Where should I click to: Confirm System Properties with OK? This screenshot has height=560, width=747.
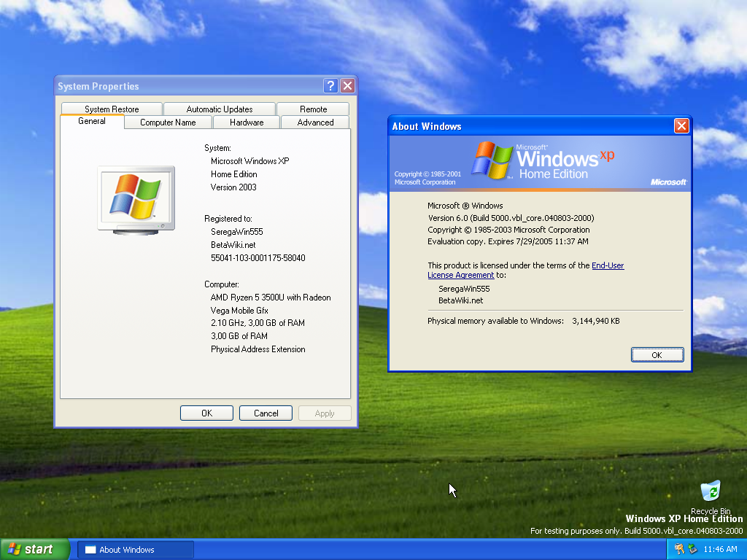coord(206,413)
